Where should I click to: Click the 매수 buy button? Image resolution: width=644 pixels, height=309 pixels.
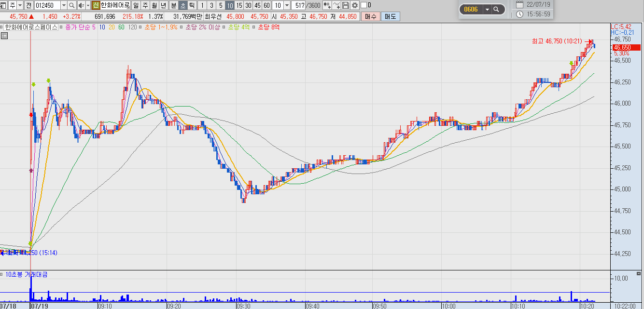coord(371,16)
